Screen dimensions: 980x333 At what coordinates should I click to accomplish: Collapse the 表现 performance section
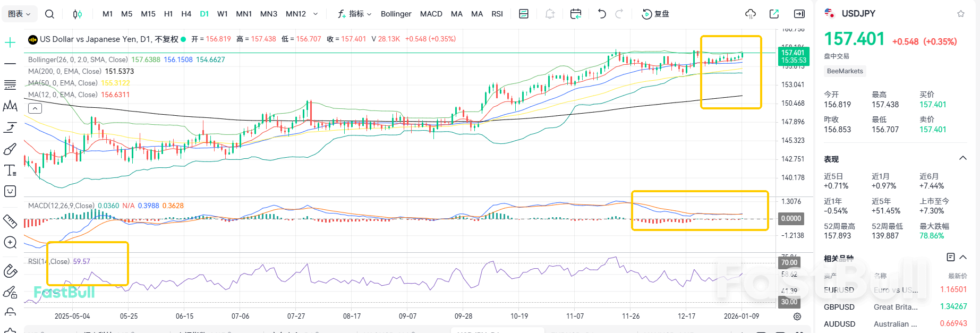[962, 158]
